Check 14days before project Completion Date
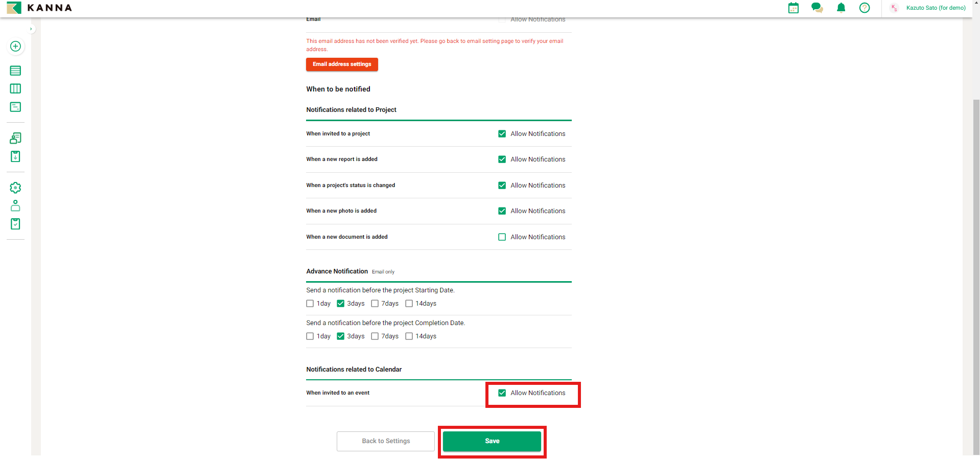Image resolution: width=980 pixels, height=459 pixels. (x=409, y=336)
